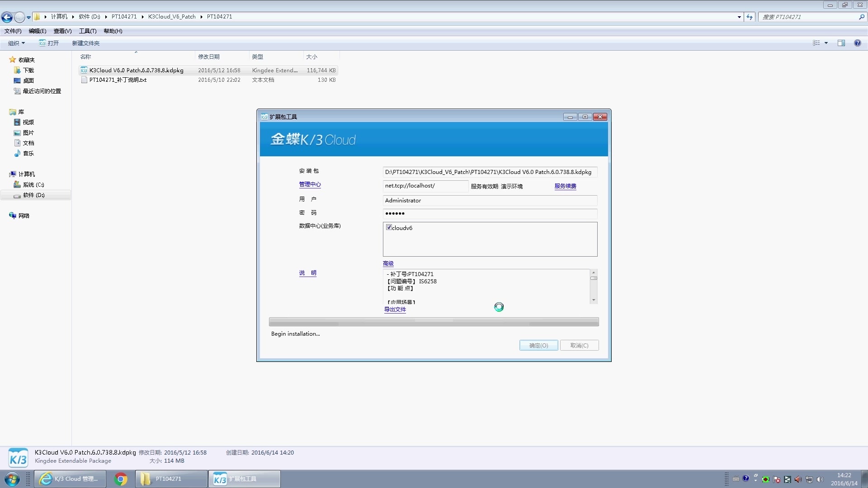Open the 帮助(H) menu

pos(113,31)
